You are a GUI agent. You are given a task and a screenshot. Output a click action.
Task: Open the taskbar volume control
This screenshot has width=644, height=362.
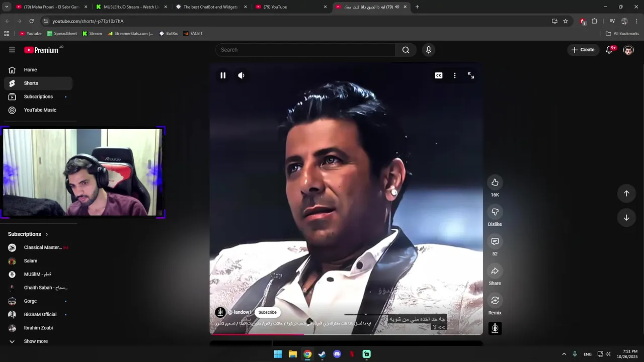pyautogui.click(x=608, y=354)
